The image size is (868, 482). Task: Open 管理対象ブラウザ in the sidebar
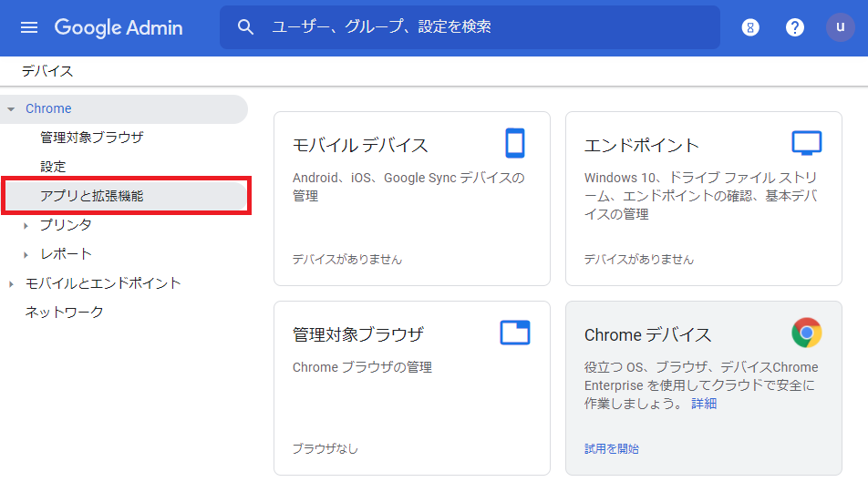tap(92, 138)
